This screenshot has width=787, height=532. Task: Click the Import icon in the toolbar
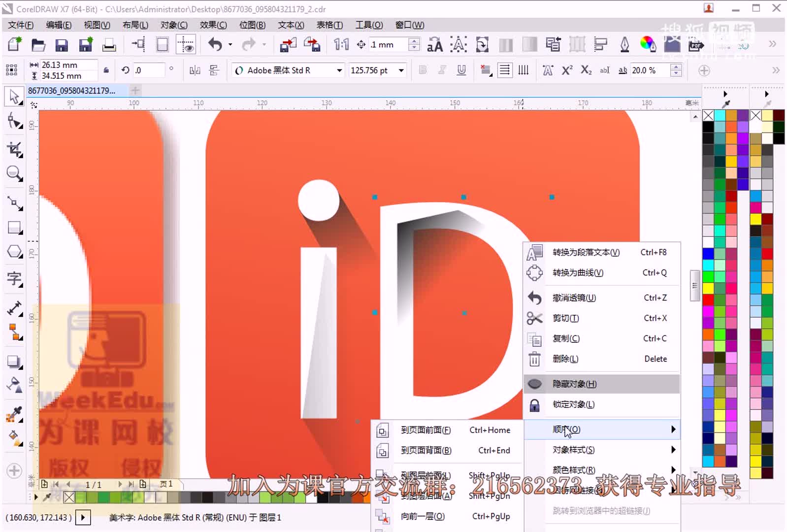click(x=288, y=45)
